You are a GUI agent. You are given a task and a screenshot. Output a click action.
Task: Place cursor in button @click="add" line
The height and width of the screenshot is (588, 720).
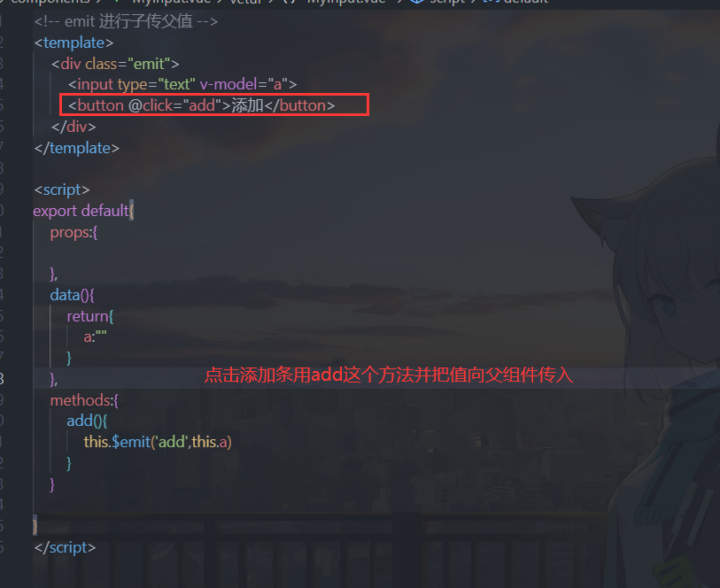(x=201, y=105)
